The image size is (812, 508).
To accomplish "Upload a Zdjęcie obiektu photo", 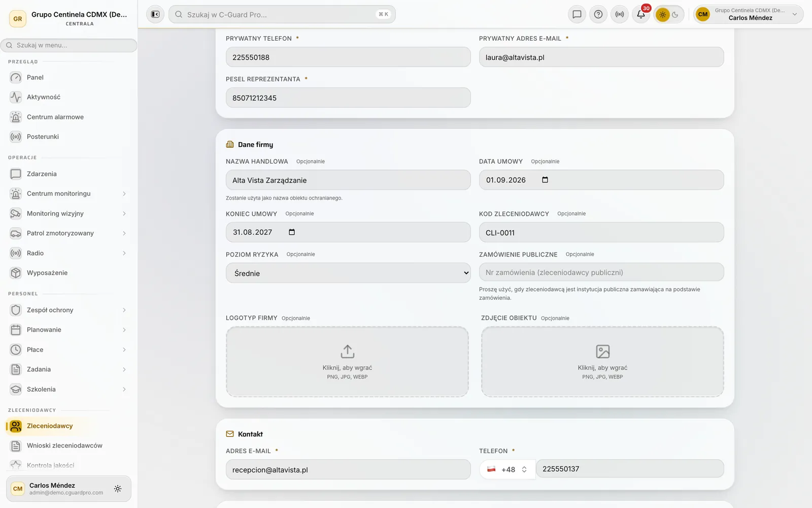I will point(602,362).
